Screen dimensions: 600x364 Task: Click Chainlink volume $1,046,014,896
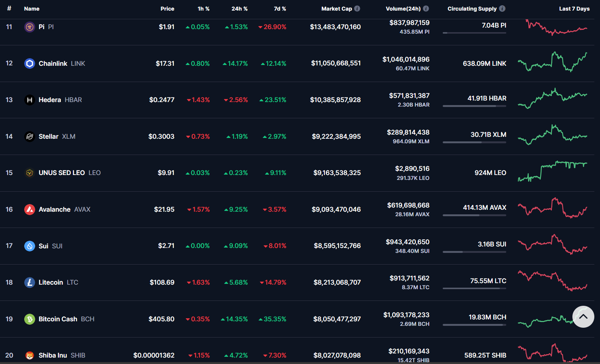click(406, 59)
